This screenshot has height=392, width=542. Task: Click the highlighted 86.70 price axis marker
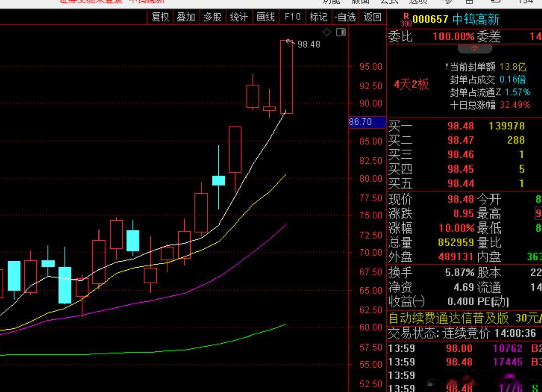pyautogui.click(x=367, y=122)
